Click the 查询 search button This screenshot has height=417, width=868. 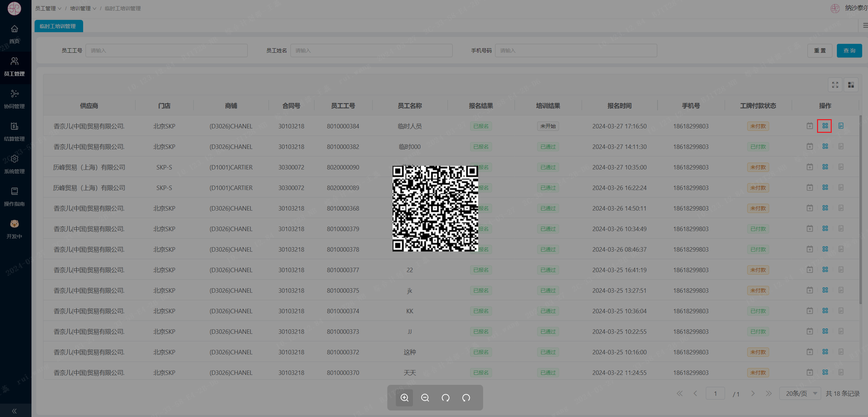tap(849, 51)
